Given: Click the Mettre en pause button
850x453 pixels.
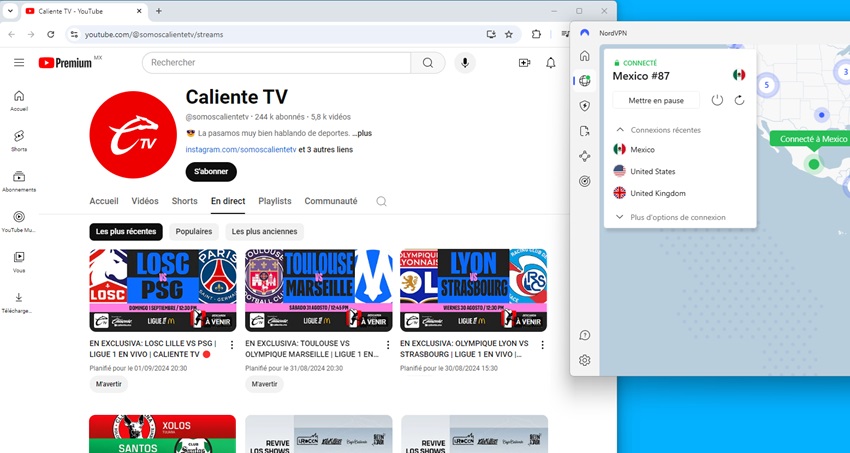Looking at the screenshot, I should (656, 100).
